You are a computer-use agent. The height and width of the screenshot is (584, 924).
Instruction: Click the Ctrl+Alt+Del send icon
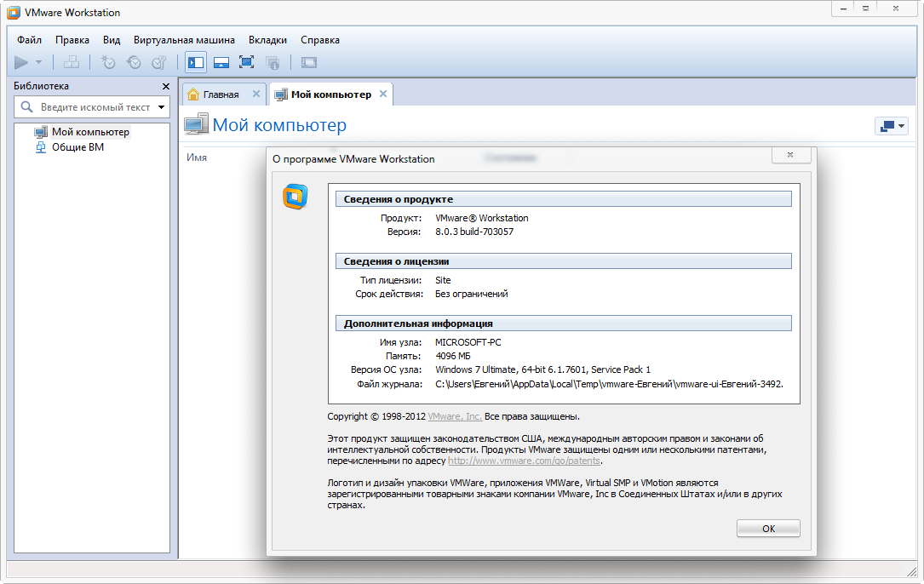(x=72, y=62)
